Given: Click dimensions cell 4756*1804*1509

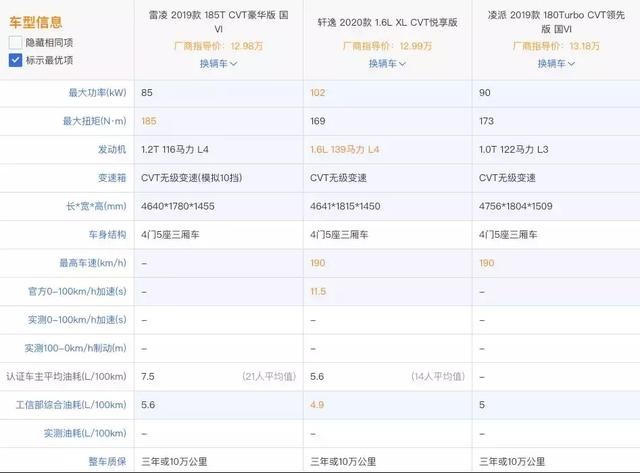Looking at the screenshot, I should 516,206.
